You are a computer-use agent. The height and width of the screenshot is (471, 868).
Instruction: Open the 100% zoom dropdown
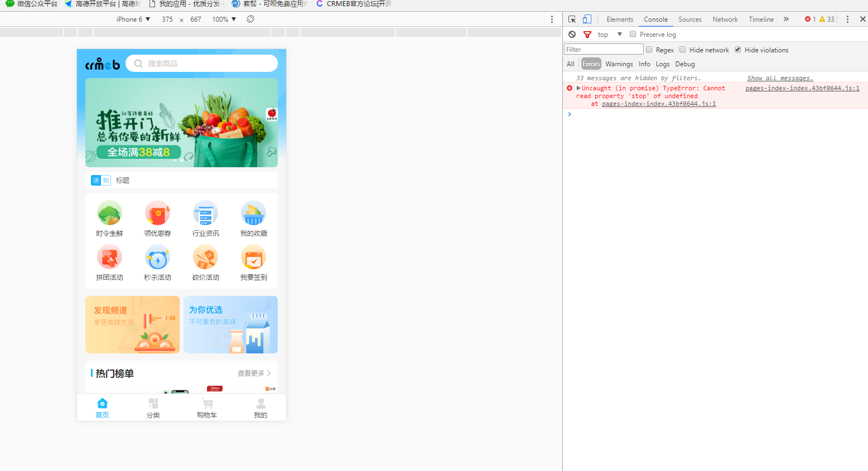tap(224, 19)
